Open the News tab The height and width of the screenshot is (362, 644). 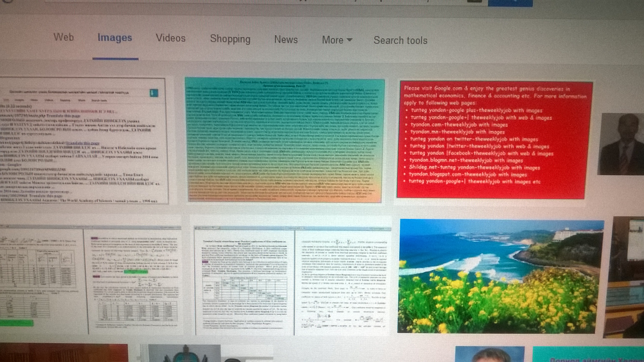click(286, 40)
